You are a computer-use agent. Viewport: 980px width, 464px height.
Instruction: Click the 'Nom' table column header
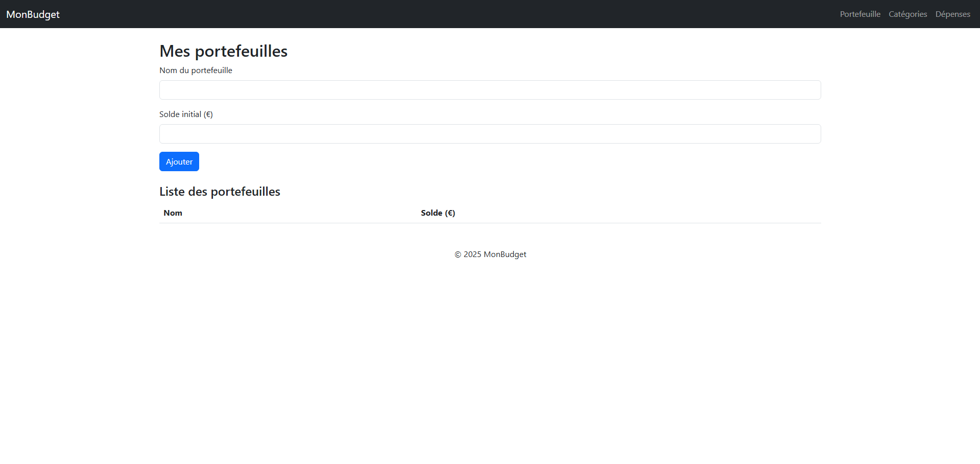pos(173,213)
